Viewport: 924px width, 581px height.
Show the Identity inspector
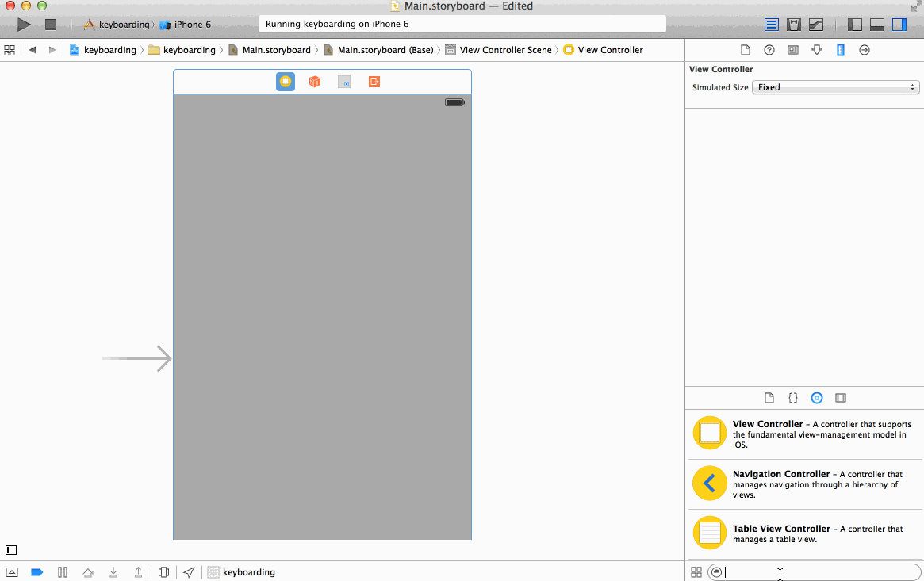tap(793, 50)
